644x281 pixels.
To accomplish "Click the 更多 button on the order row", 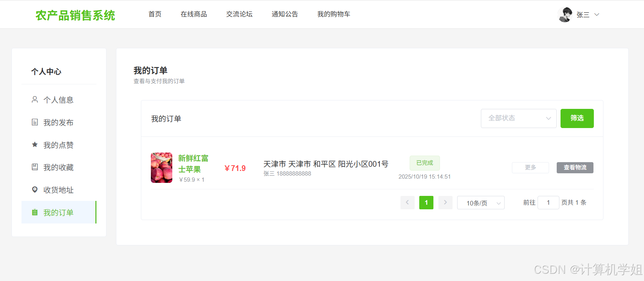I will pyautogui.click(x=530, y=168).
